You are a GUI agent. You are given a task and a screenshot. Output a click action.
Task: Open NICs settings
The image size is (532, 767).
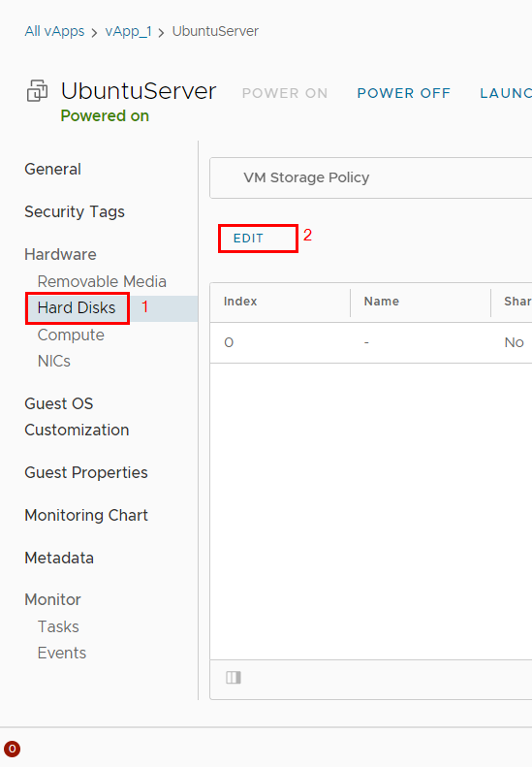coord(54,361)
